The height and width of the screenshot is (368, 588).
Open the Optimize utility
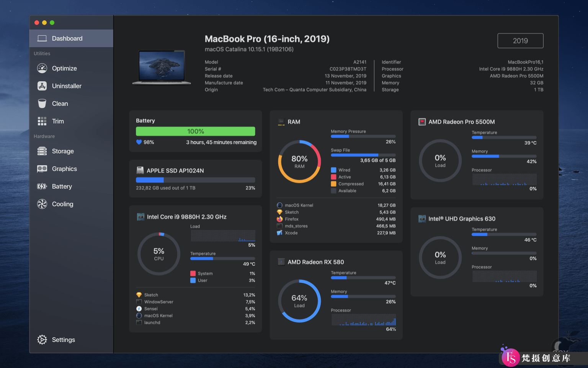(71, 68)
